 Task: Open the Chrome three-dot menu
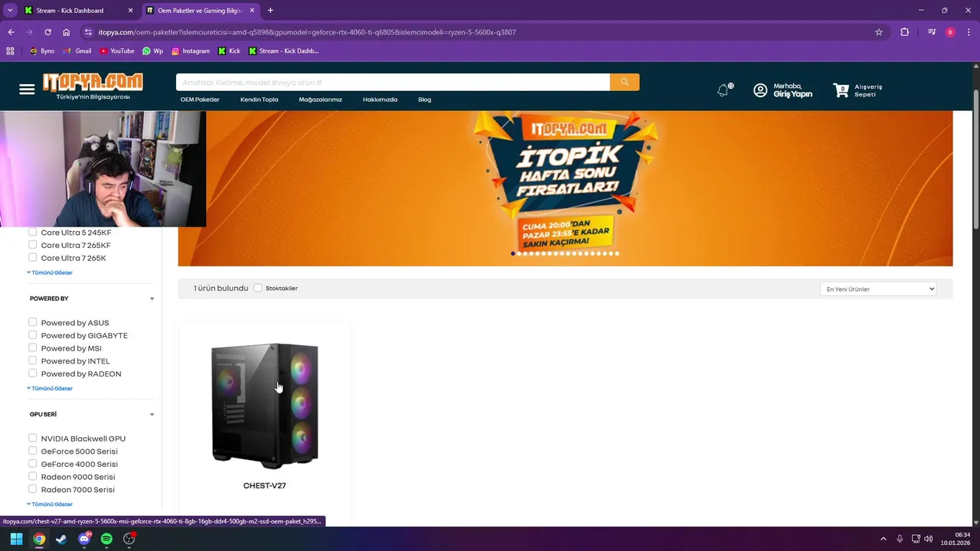pos(969,32)
